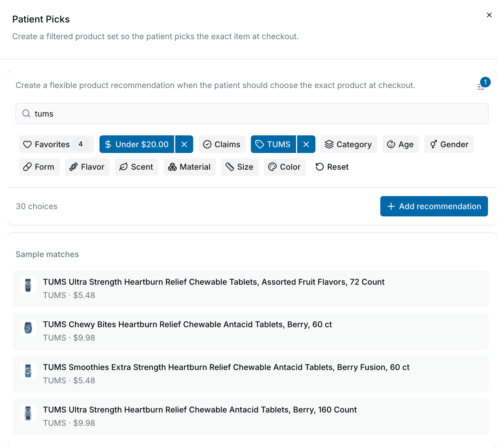Click thumbnail of Assorted Fruit 72 Count product
This screenshot has height=448, width=498.
coord(28,285)
